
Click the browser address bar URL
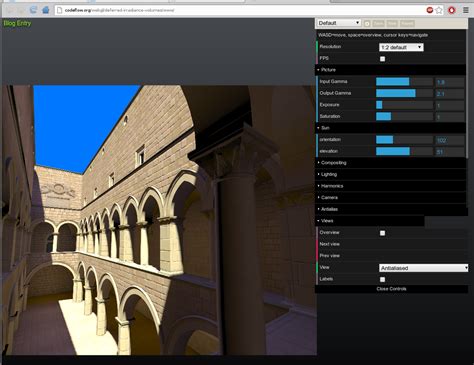[120, 10]
